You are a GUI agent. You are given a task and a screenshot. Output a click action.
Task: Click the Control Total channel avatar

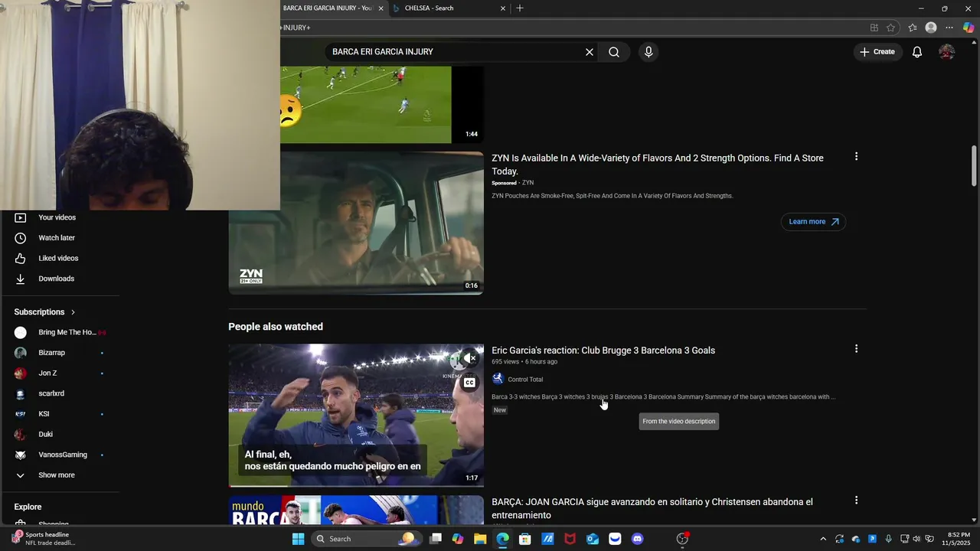coord(498,379)
